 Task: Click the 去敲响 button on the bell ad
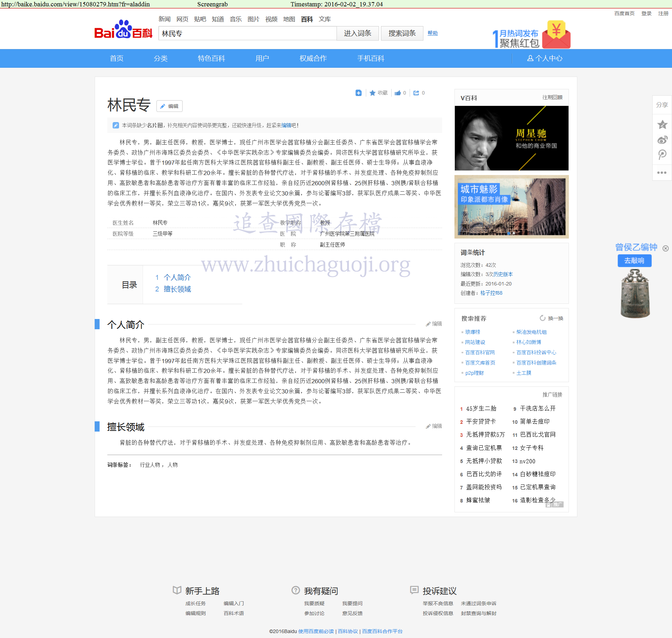coord(634,261)
